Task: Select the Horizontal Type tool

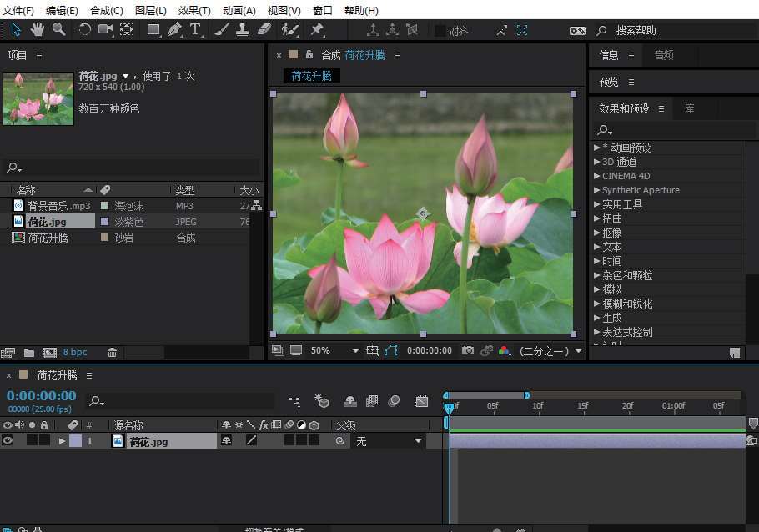Action: (195, 30)
